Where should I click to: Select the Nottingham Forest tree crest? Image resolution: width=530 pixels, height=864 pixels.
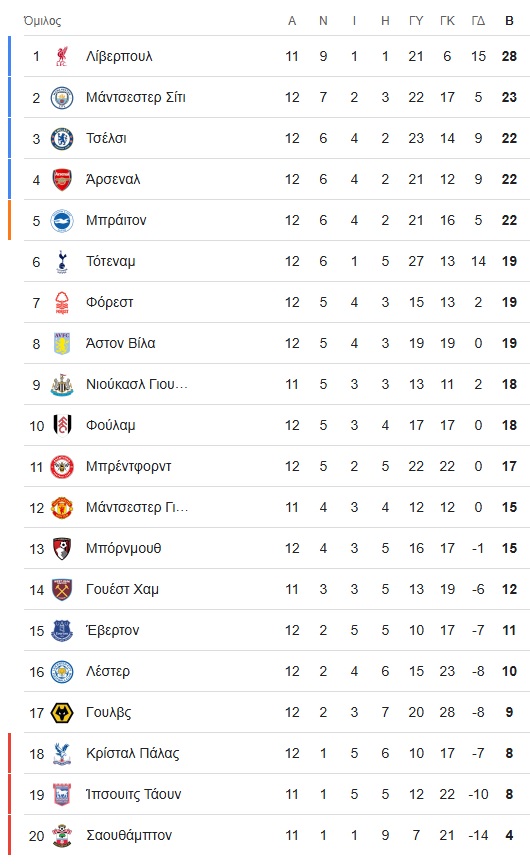62,303
